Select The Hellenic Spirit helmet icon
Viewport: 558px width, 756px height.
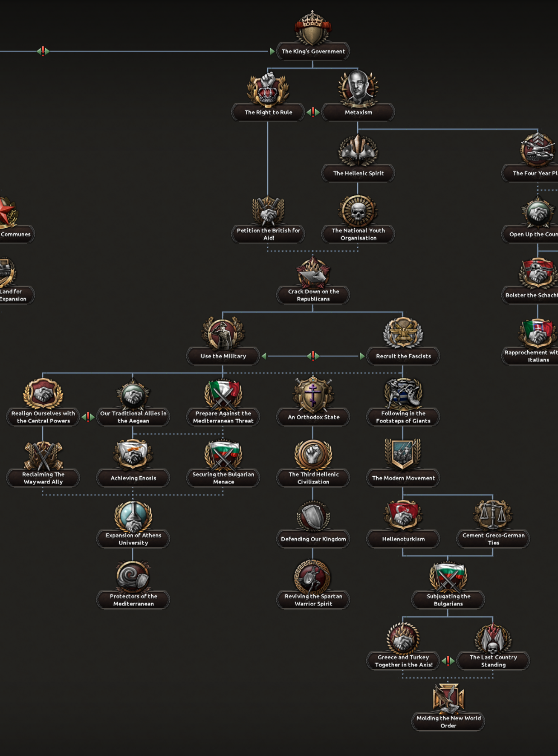click(x=358, y=150)
